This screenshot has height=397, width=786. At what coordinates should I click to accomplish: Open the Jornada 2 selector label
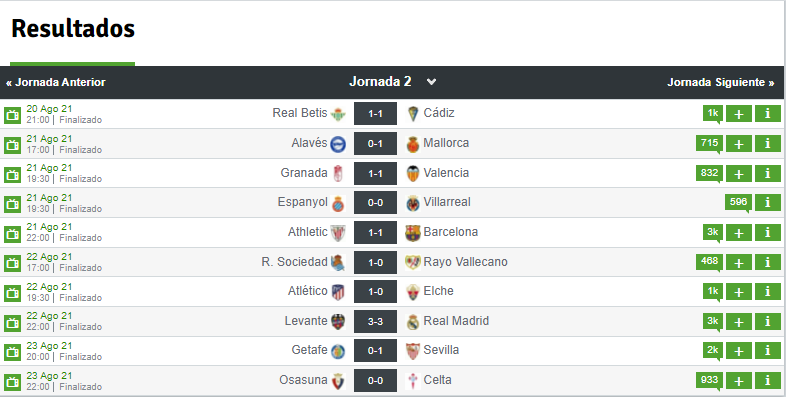pos(380,82)
